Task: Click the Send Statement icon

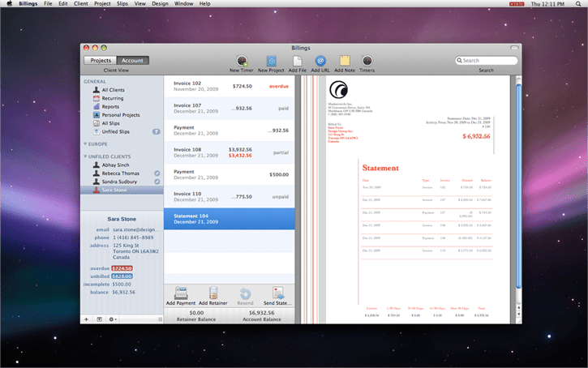Action: 278,293
